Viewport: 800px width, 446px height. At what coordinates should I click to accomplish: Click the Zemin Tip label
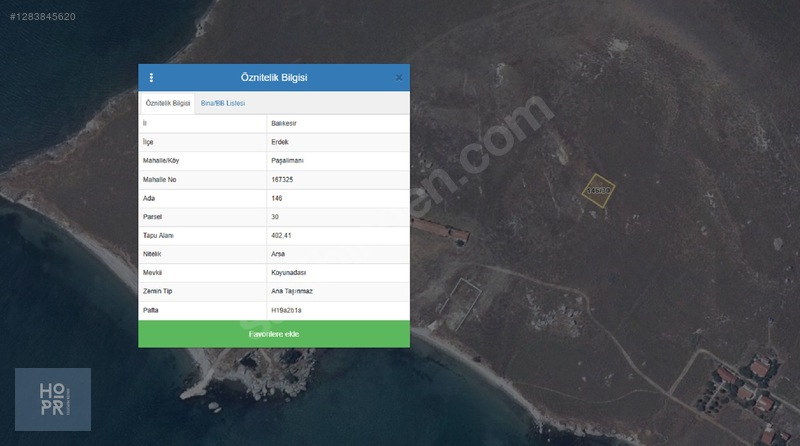pos(157,291)
